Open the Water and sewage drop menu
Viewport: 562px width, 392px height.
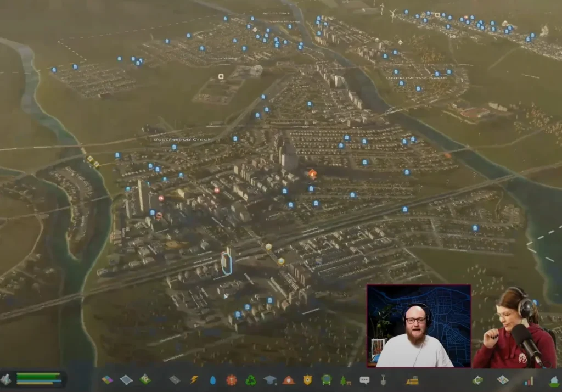(x=213, y=380)
